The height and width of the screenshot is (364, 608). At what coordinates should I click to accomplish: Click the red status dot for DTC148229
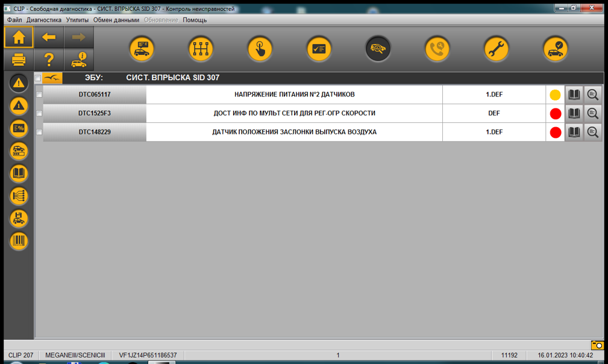click(x=555, y=132)
